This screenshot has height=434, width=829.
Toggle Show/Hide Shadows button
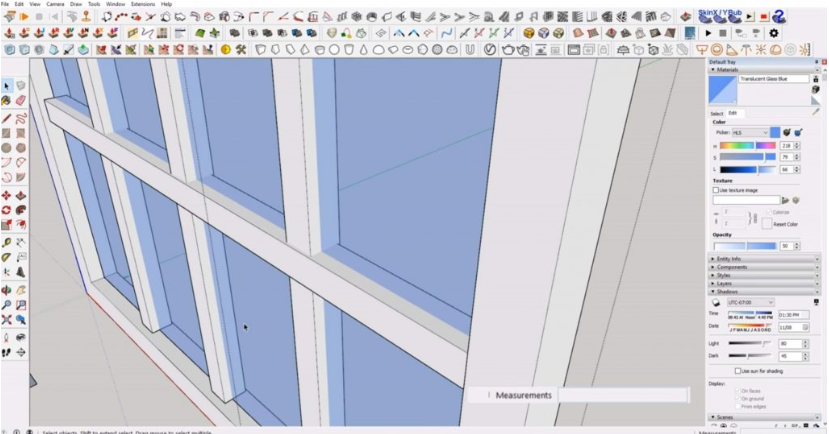point(716,302)
